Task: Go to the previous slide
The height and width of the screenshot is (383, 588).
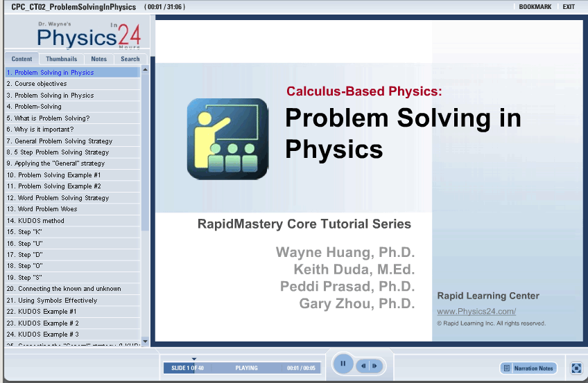Action: [362, 366]
